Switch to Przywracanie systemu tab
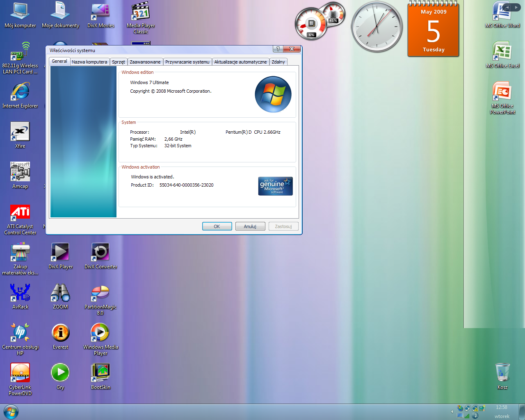525x420 pixels. coord(187,62)
